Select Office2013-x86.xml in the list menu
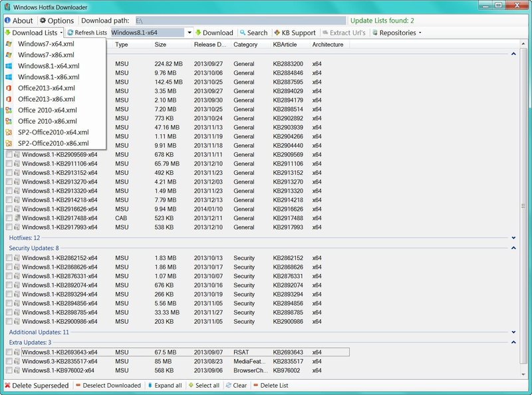532x395 pixels. point(55,99)
